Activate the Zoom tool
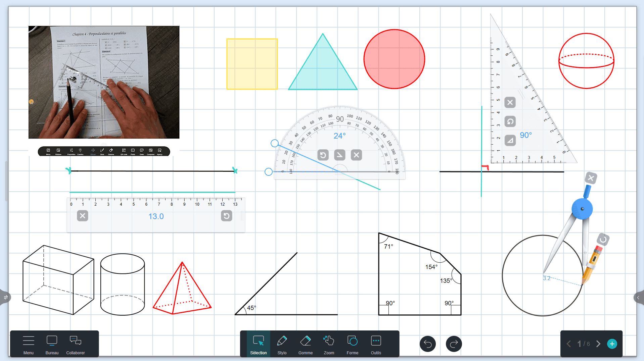Viewport: 644px width, 361px height. [x=329, y=344]
